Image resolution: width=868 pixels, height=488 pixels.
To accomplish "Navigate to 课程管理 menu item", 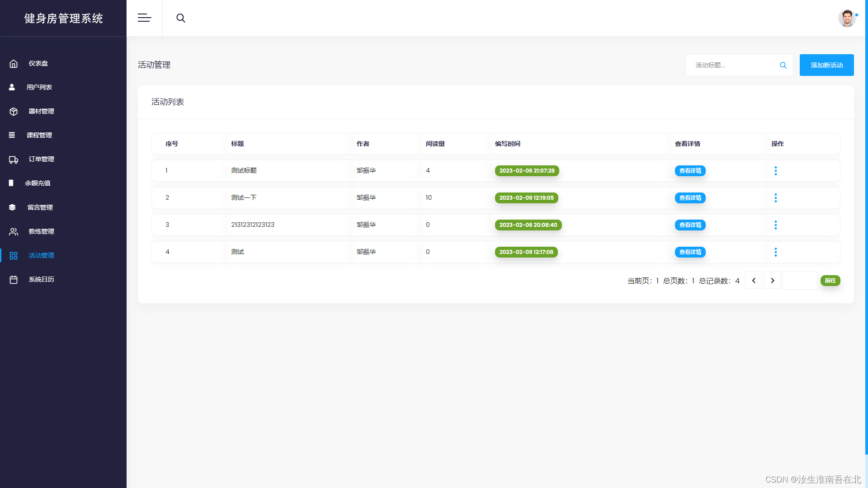I will click(x=39, y=135).
